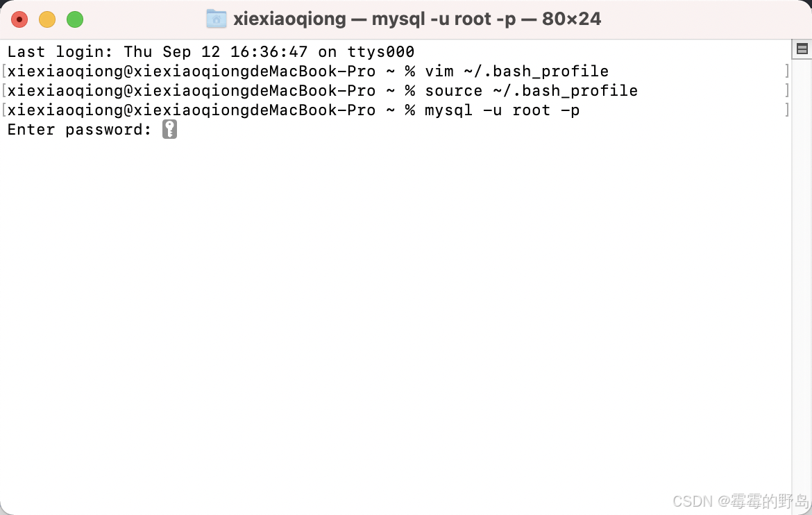Click the key icon at the password prompt
The image size is (812, 515).
pos(169,129)
